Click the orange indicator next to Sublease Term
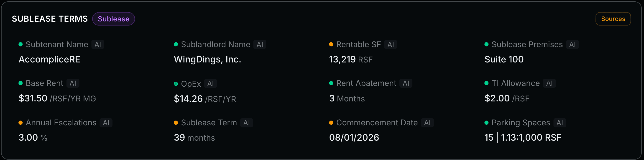The height and width of the screenshot is (160, 644). 176,122
